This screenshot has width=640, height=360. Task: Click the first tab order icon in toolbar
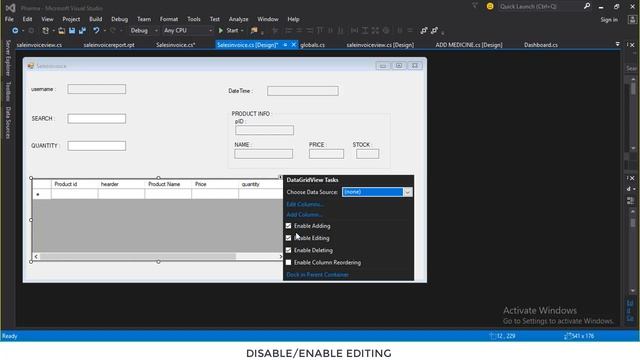(x=424, y=31)
